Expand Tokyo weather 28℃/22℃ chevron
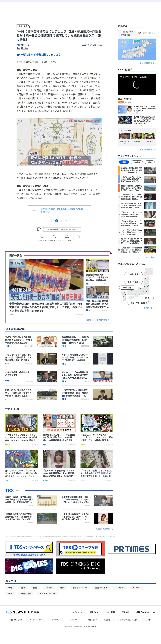The image size is (161, 644). (x=154, y=33)
